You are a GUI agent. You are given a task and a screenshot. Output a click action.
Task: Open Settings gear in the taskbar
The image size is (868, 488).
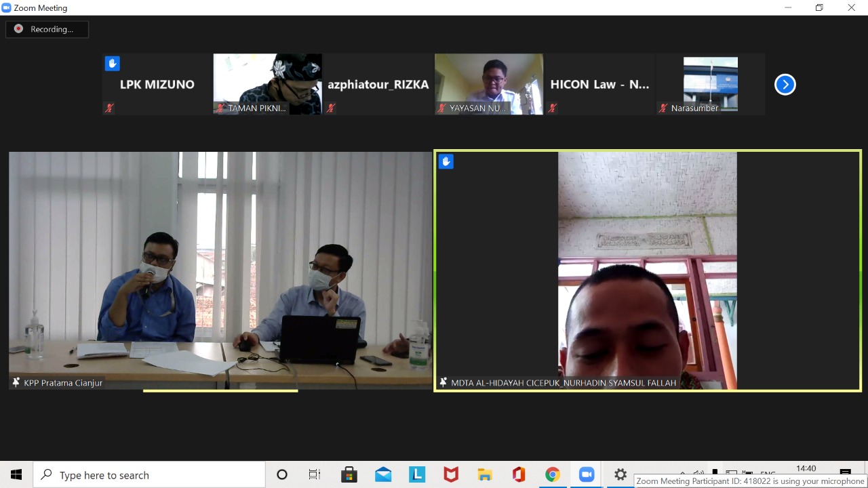620,474
